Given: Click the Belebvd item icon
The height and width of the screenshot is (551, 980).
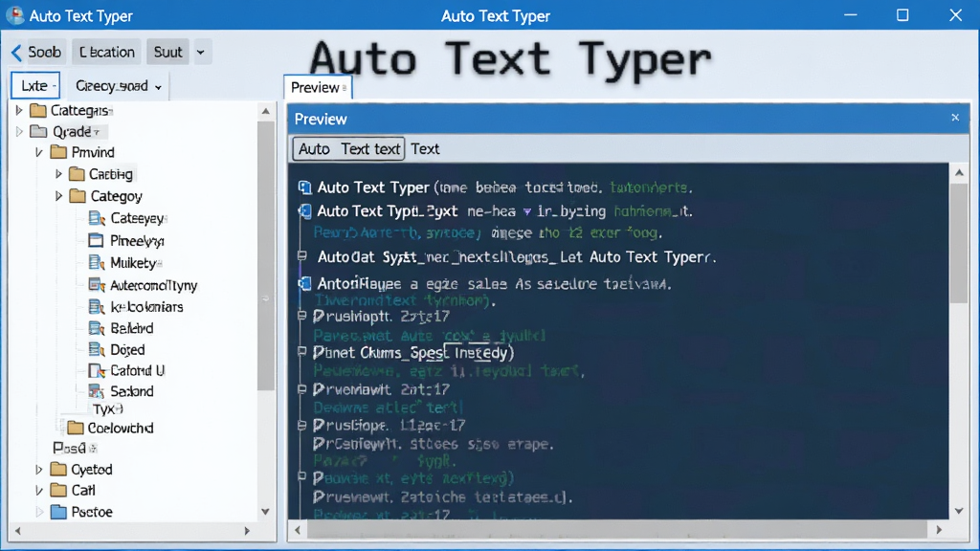Looking at the screenshot, I should coord(97,328).
